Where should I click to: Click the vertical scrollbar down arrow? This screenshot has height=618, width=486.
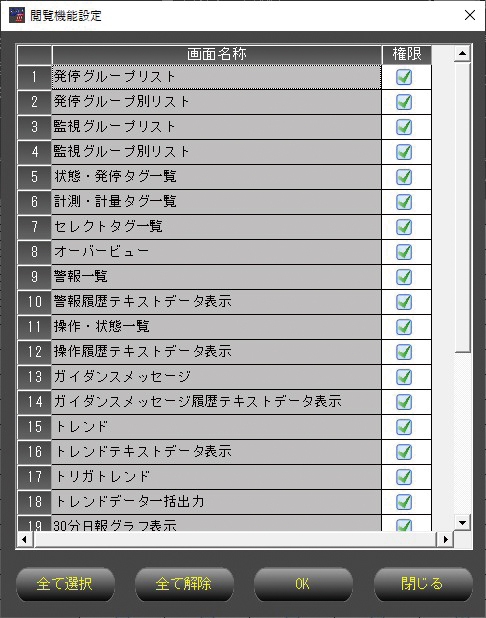pyautogui.click(x=462, y=523)
